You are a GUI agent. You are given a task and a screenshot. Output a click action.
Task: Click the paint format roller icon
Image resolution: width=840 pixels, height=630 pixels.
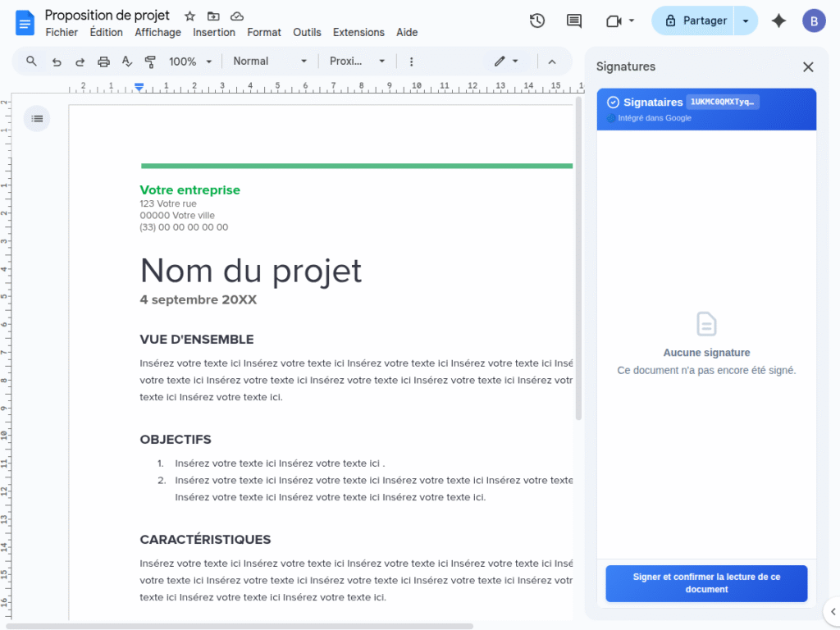[150, 62]
